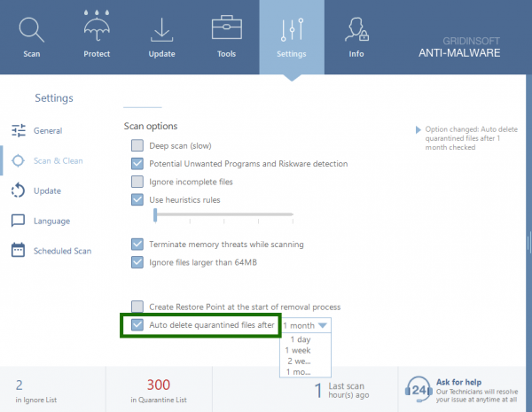Click the Scan & Clean crosshair icon

coord(18,160)
